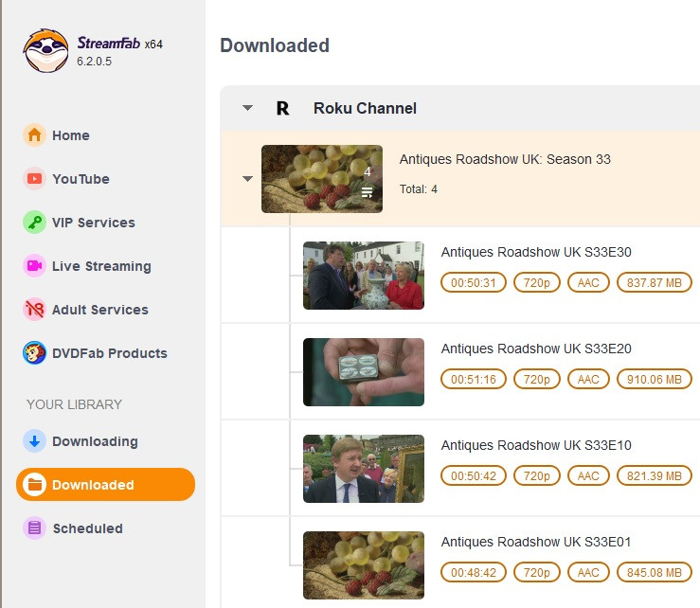Open Live Streaming section
Screen dimensions: 700x608
point(101,266)
